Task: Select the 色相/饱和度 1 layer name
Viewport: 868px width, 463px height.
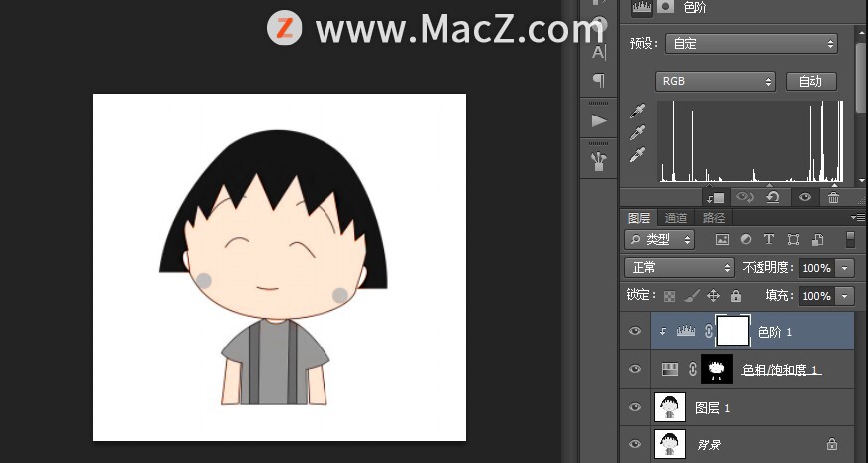Action: (780, 370)
